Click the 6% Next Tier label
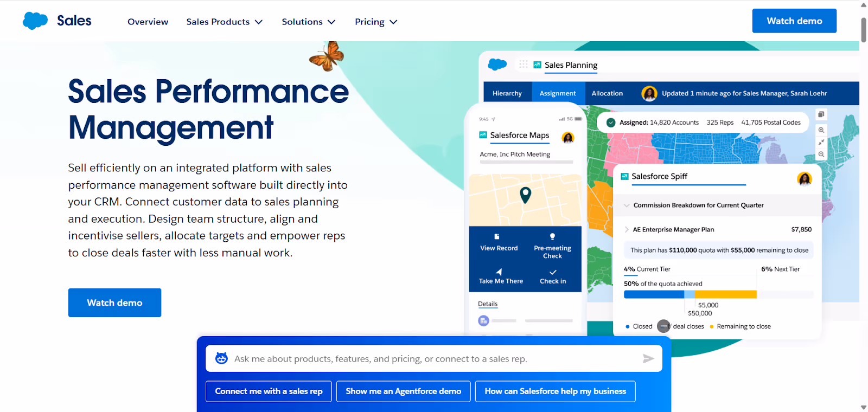This screenshot has height=412, width=868. point(780,269)
